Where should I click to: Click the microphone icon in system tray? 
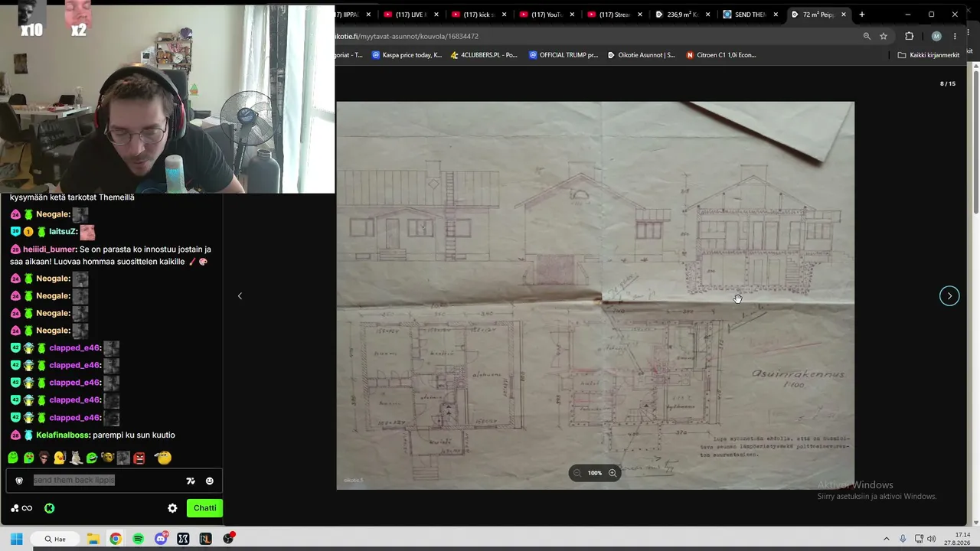(903, 539)
